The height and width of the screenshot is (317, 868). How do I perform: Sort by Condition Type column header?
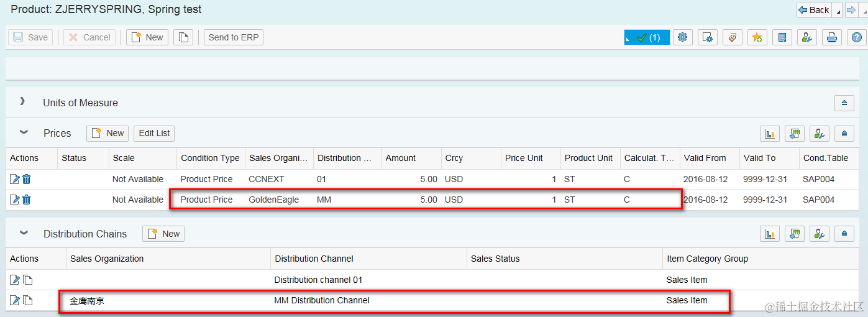(x=210, y=158)
